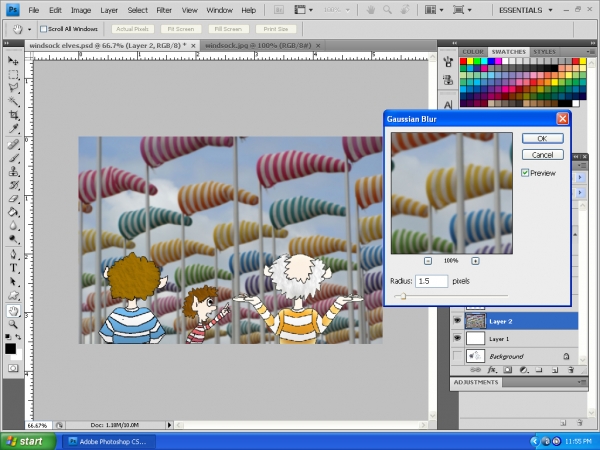This screenshot has height=450, width=600.
Task: Select the Eyedropper tool
Action: (13, 128)
